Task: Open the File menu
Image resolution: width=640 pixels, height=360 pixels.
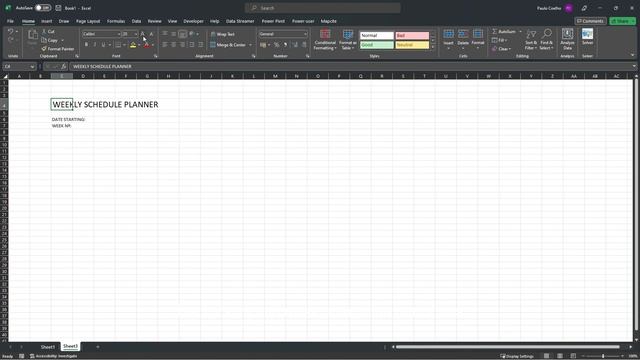Action: pos(10,21)
